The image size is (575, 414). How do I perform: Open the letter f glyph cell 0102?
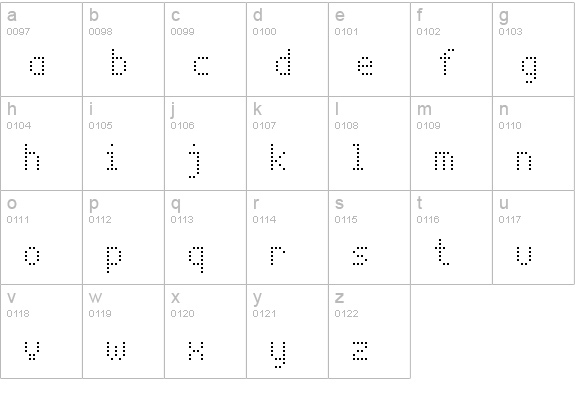click(451, 50)
